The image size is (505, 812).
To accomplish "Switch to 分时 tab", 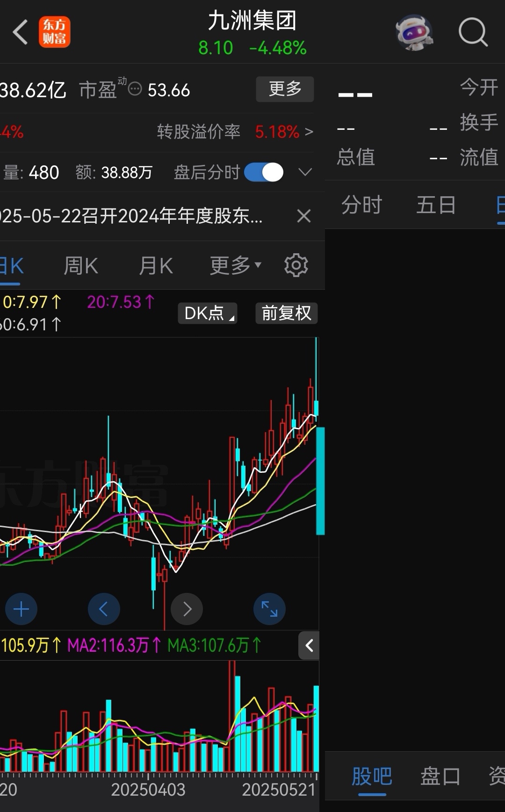I will pos(361,205).
